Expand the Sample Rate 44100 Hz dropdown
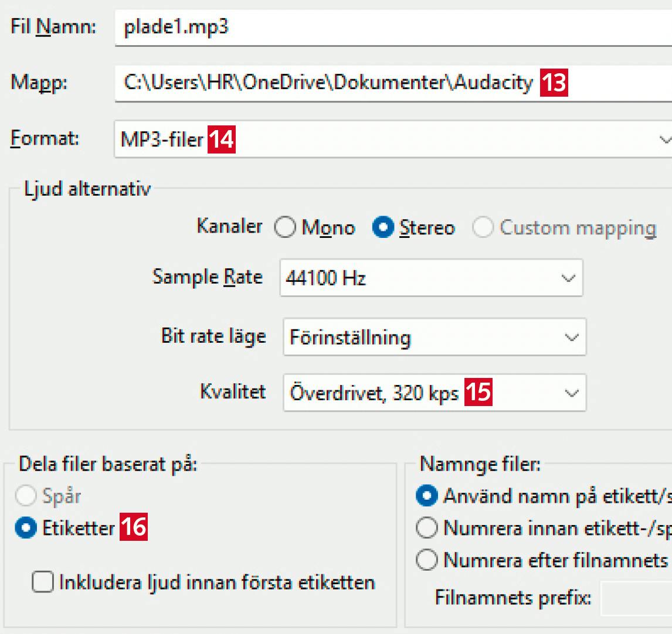672x634 pixels. [431, 278]
